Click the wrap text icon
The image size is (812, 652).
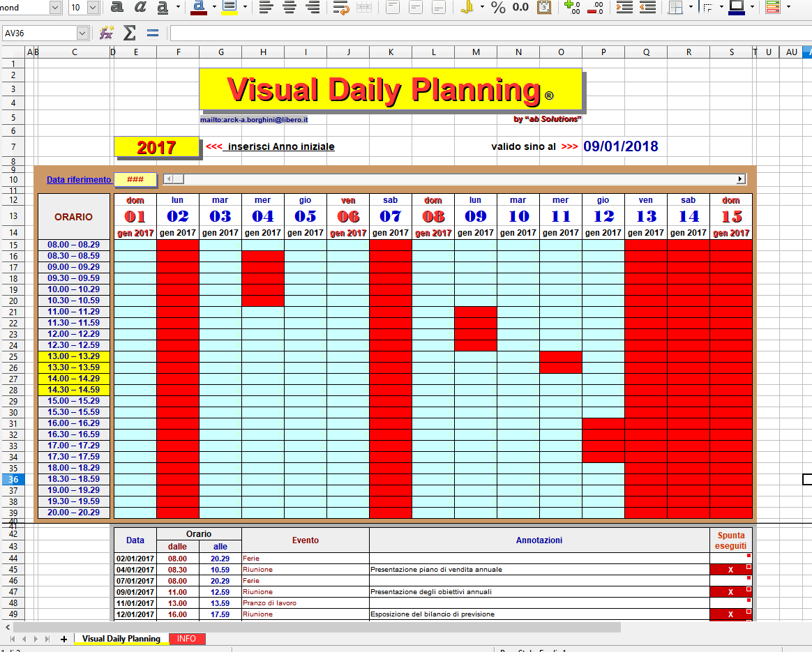[340, 7]
